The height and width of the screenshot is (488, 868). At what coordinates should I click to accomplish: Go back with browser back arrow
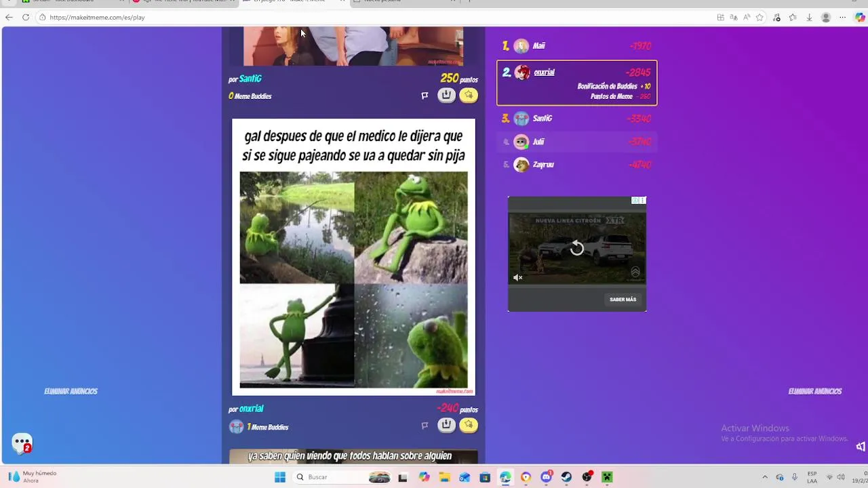click(9, 17)
